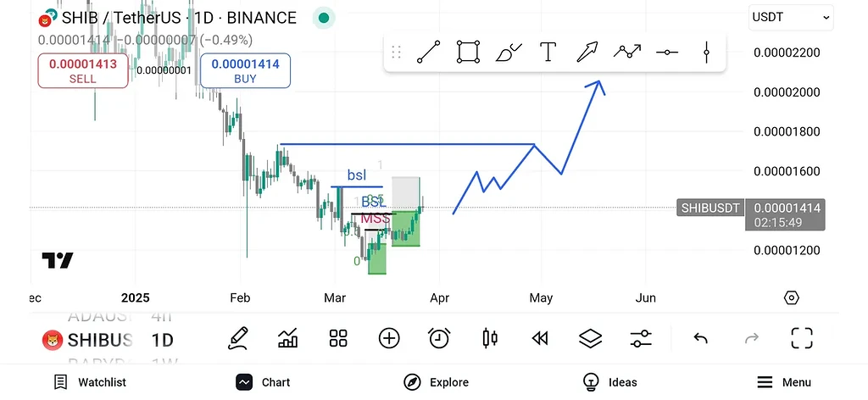Viewport: 868px width, 400px height.
Task: Click the red SELL price button
Action: point(82,70)
